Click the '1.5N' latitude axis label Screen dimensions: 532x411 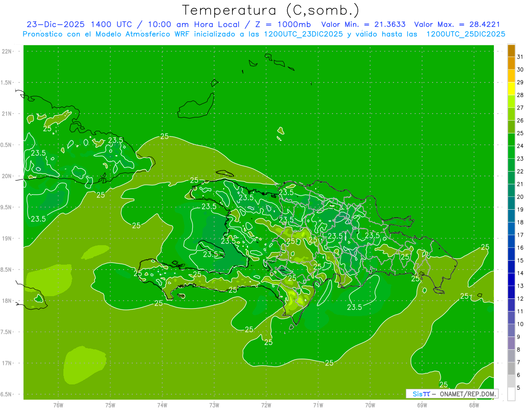7,82
